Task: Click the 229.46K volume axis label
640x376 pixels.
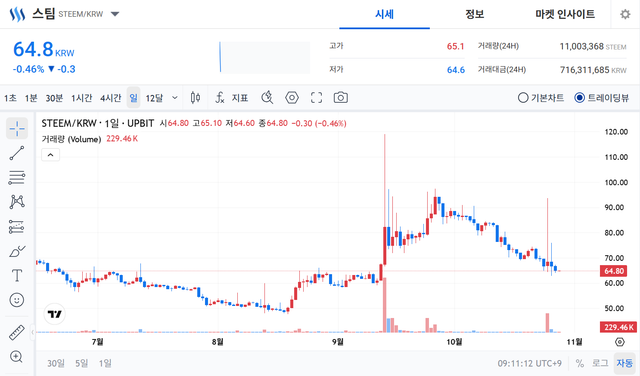Action: pyautogui.click(x=618, y=327)
